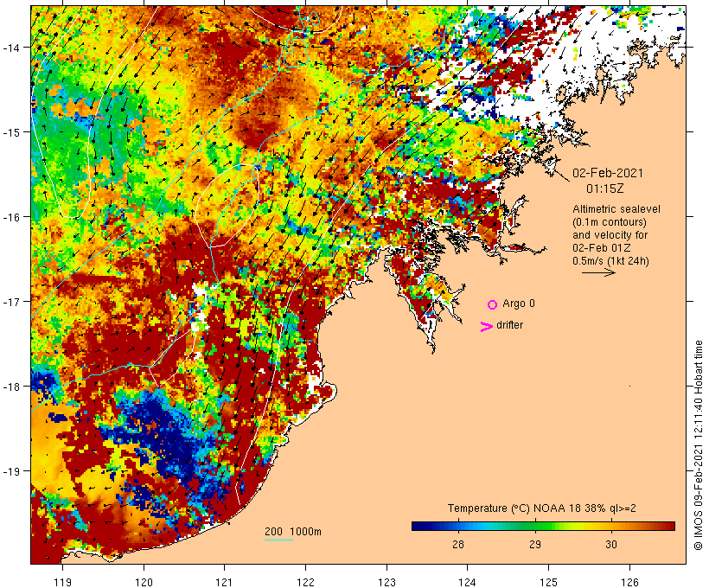Click the colorbar tick label 28
Screen dimensions: 709x588
(458, 544)
